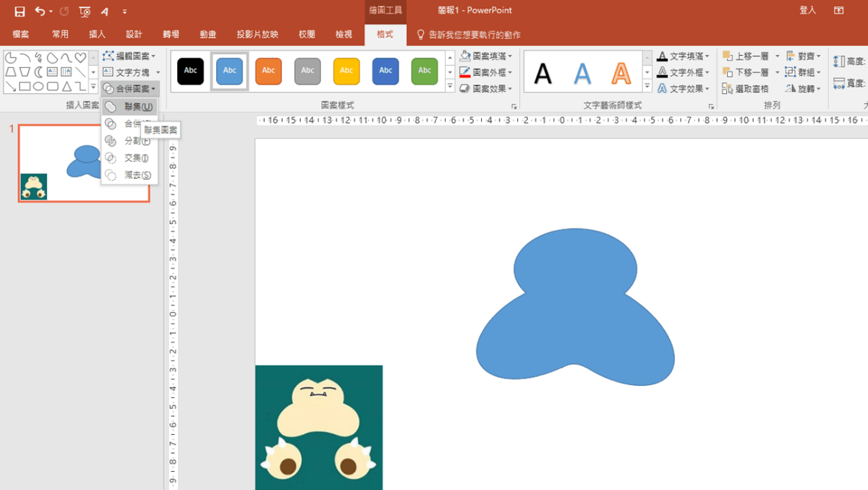The image size is (868, 490).
Task: Open the 文字方塊 dropdown arrow
Action: [158, 72]
